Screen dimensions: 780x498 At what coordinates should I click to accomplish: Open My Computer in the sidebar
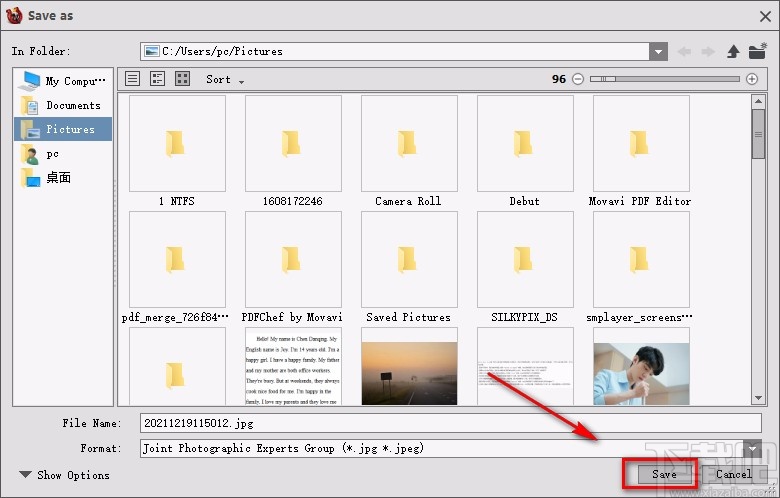click(x=72, y=81)
